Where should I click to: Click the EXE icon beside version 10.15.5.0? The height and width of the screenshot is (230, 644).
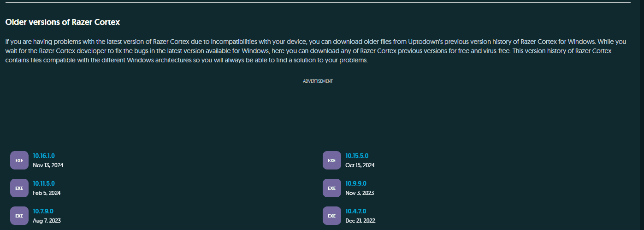(332, 160)
